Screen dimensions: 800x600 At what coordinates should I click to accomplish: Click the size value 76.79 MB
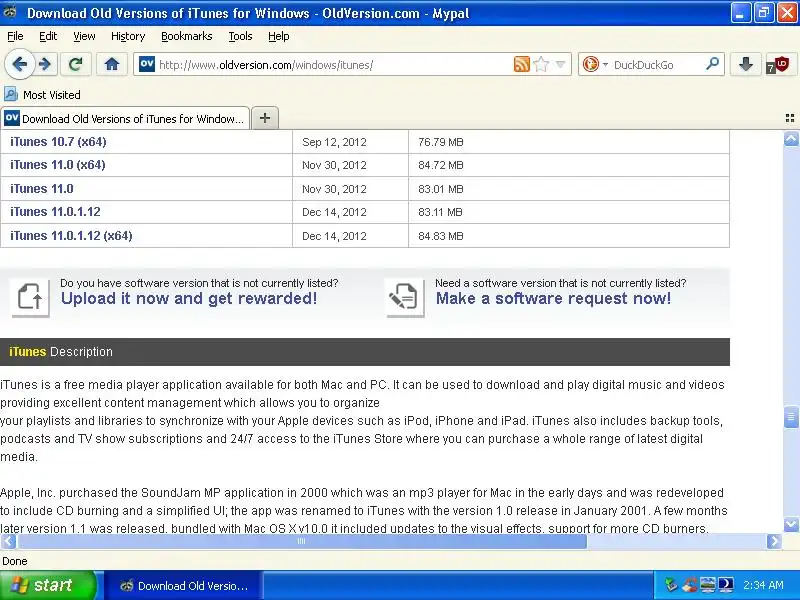[441, 142]
